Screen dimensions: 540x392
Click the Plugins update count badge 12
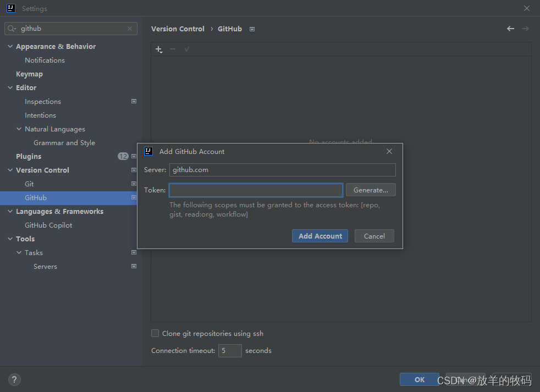(x=123, y=156)
